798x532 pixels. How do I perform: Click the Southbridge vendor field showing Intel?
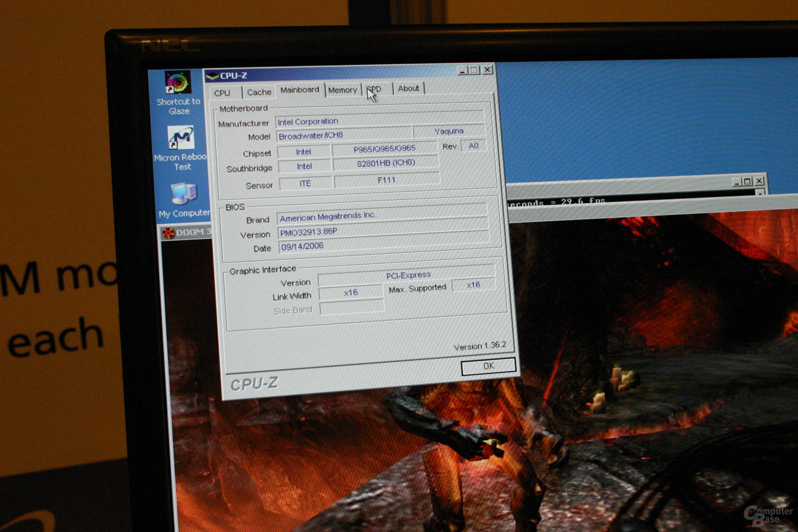304,166
